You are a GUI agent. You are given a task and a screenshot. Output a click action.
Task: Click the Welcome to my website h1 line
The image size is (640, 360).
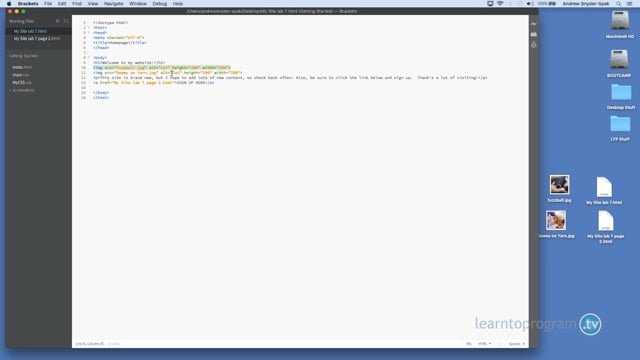[x=129, y=63]
